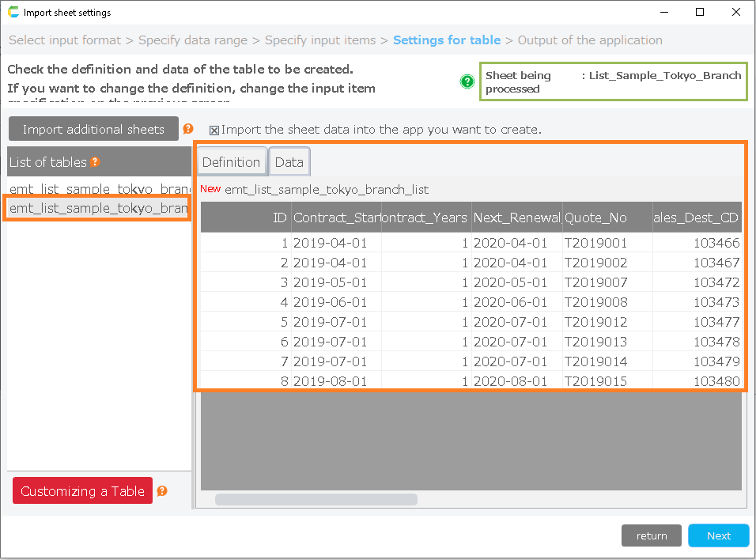
Task: Click green help icon near Sheet being processed
Action: (x=467, y=81)
